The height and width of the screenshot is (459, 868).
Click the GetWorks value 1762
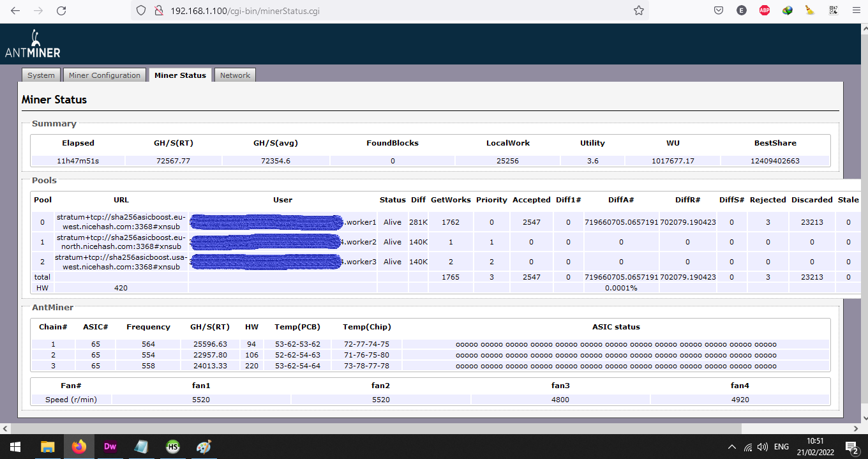click(451, 222)
